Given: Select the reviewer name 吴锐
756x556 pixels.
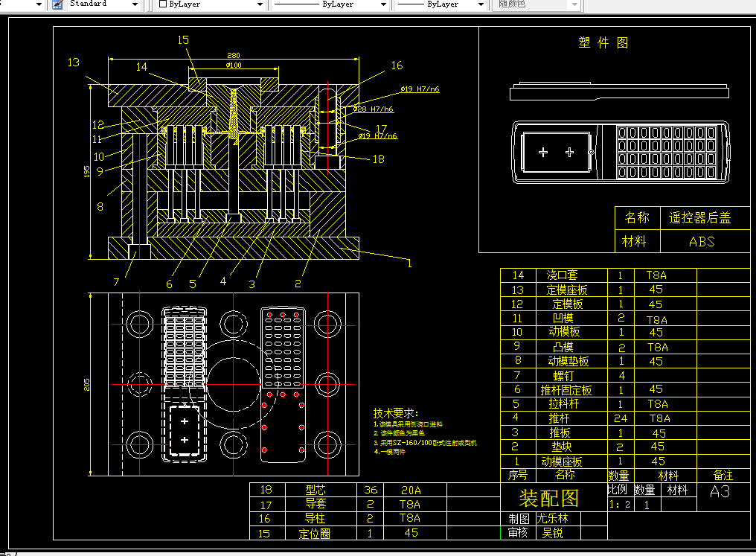Looking at the screenshot, I should pos(552,533).
